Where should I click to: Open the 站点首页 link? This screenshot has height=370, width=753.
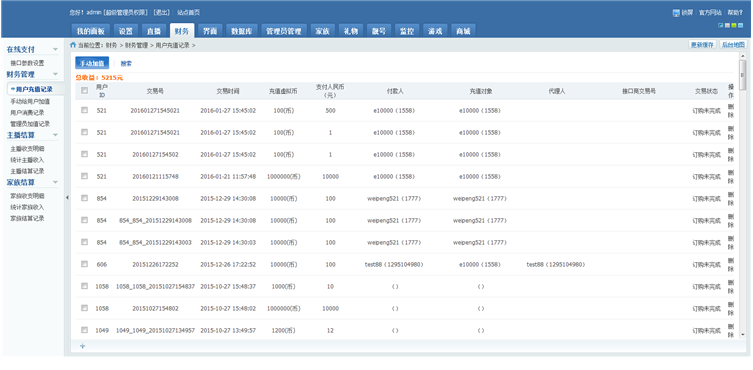pyautogui.click(x=188, y=12)
